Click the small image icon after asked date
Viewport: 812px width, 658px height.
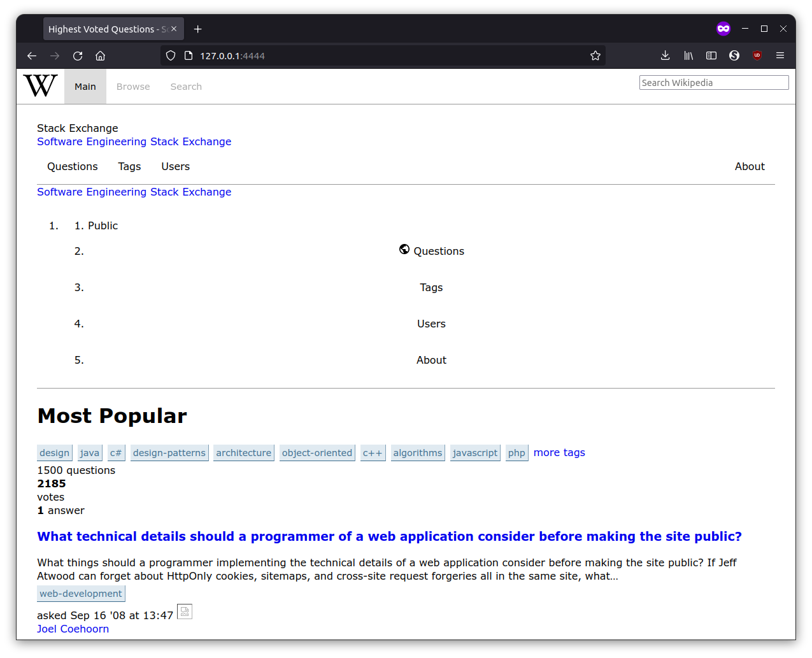(185, 612)
